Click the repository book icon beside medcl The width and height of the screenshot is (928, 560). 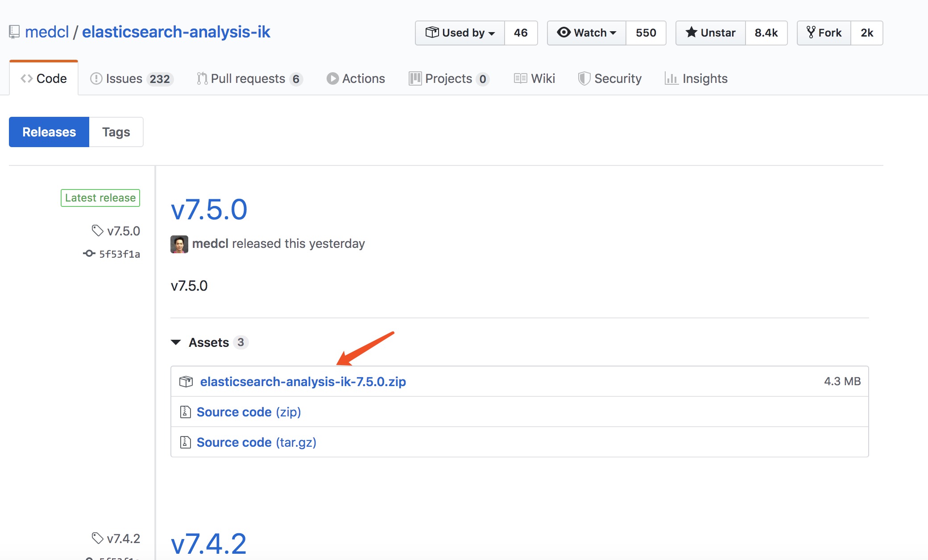tap(14, 32)
